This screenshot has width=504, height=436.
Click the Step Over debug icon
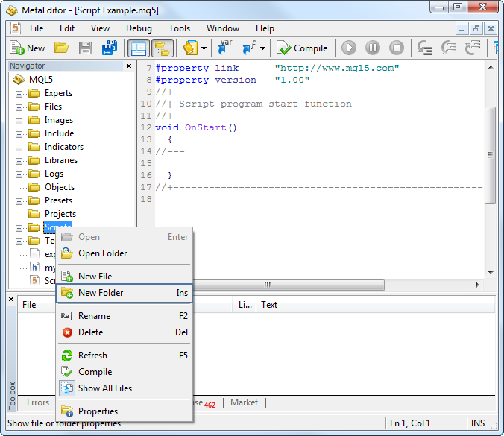coord(449,48)
